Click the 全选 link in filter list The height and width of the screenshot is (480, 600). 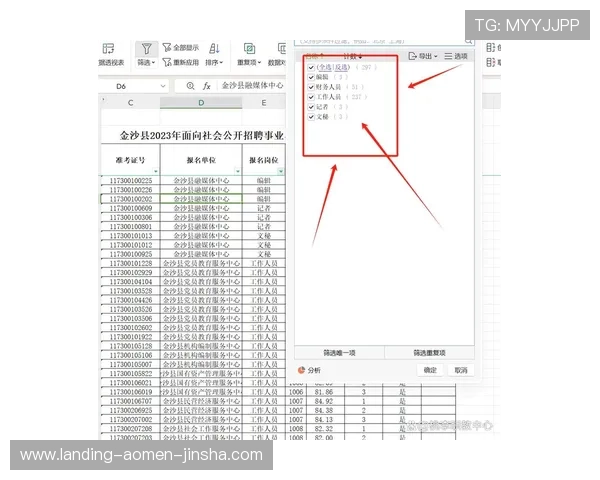325,67
